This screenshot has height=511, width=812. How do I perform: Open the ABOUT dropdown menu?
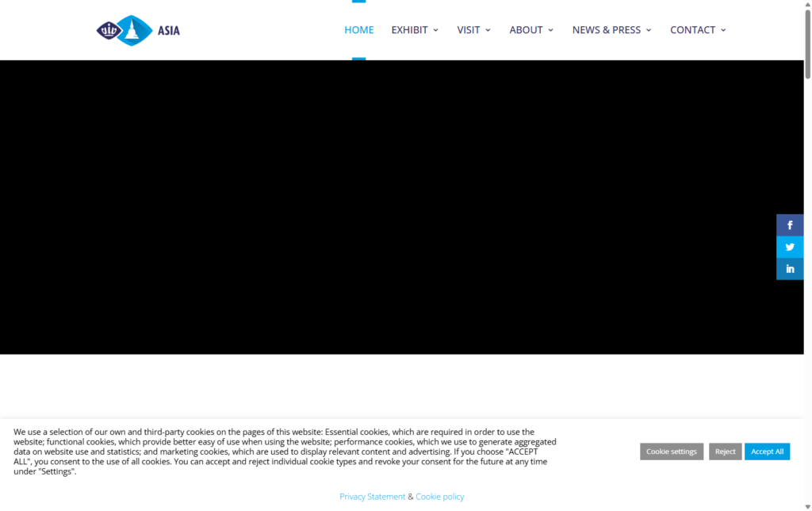tap(530, 29)
